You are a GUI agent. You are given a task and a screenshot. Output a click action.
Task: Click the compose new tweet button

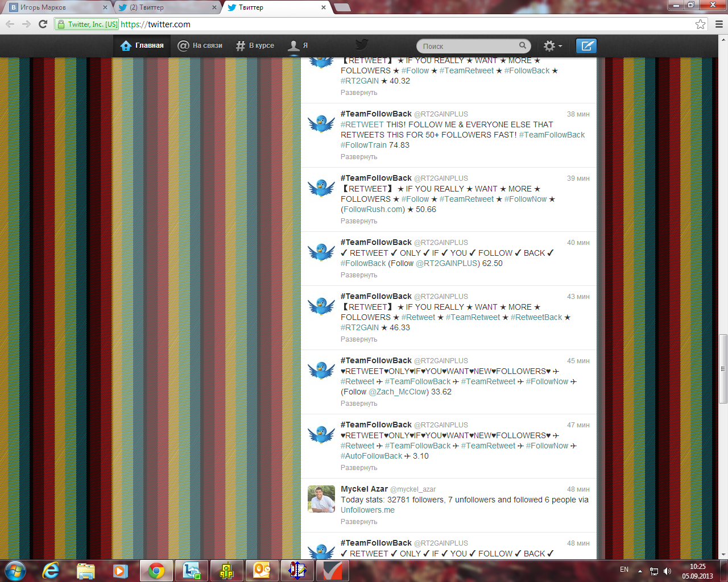[x=586, y=46]
